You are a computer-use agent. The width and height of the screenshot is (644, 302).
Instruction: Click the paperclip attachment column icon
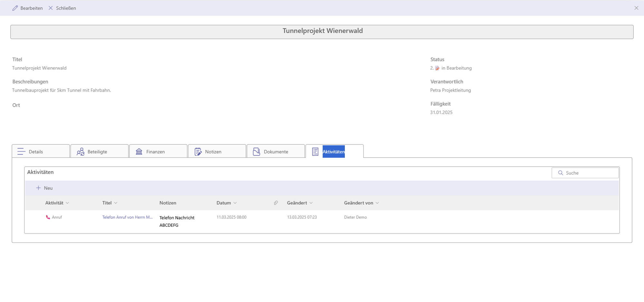(x=276, y=203)
